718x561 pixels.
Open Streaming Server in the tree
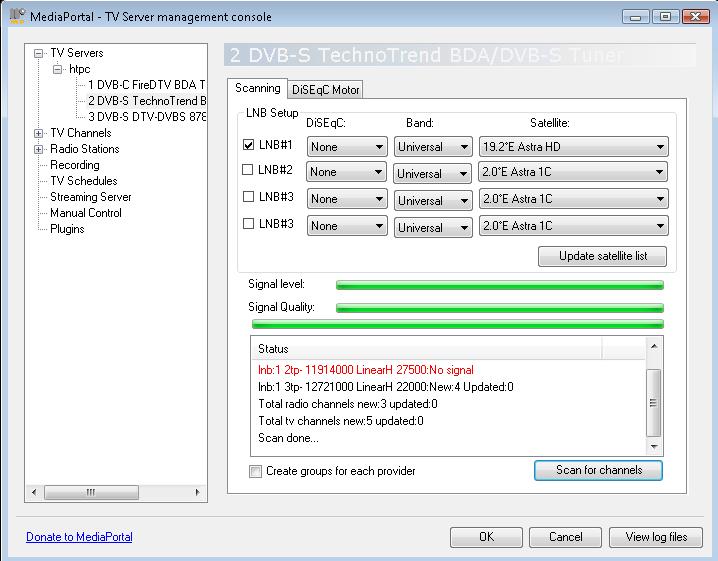pyautogui.click(x=91, y=197)
